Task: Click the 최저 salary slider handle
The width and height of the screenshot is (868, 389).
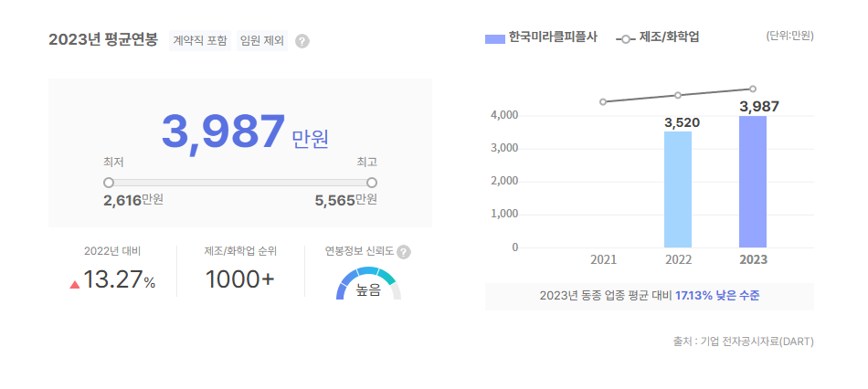Action: (109, 183)
